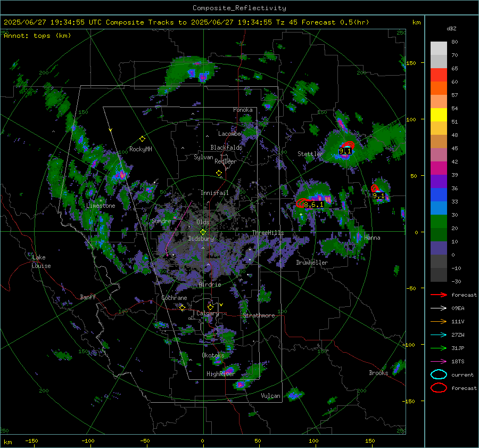Click the Lacombe city label
Screen dimensions: 479x448
pos(229,134)
